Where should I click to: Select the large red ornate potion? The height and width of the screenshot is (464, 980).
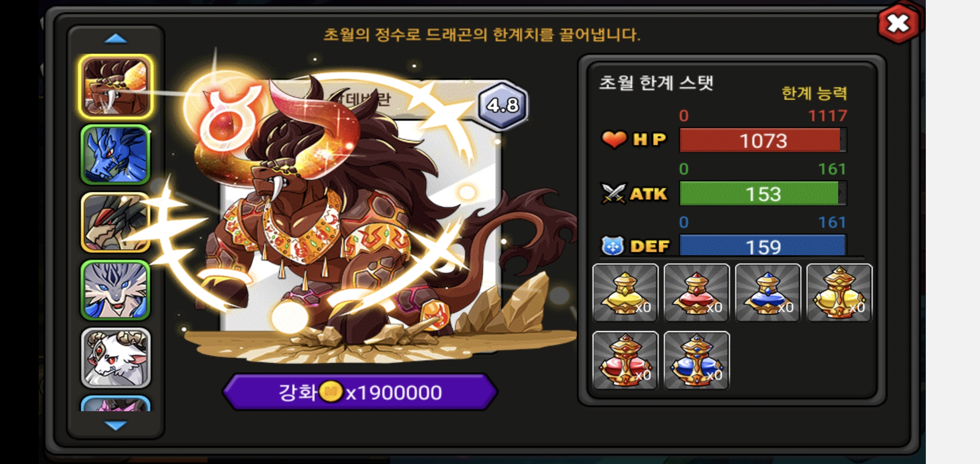625,360
